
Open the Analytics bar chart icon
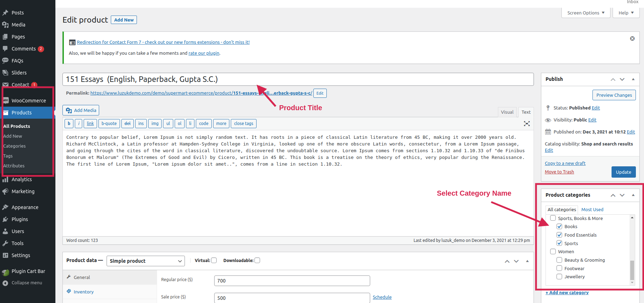[x=5, y=179]
